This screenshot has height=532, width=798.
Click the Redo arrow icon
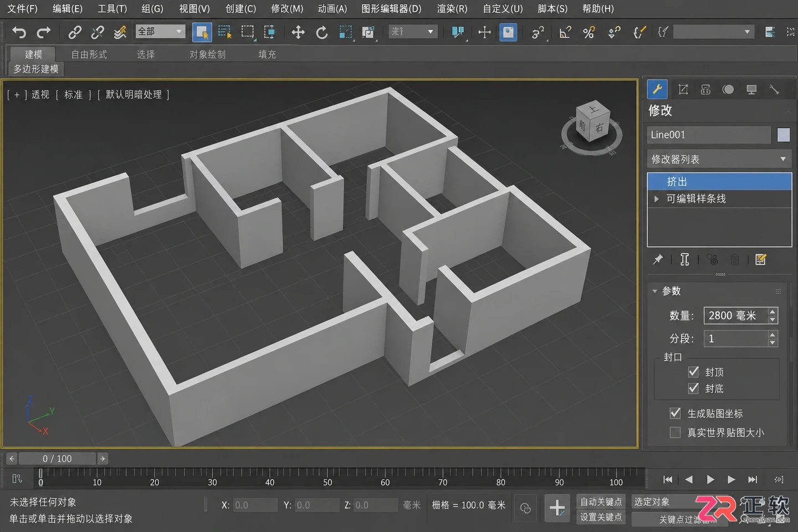click(43, 32)
